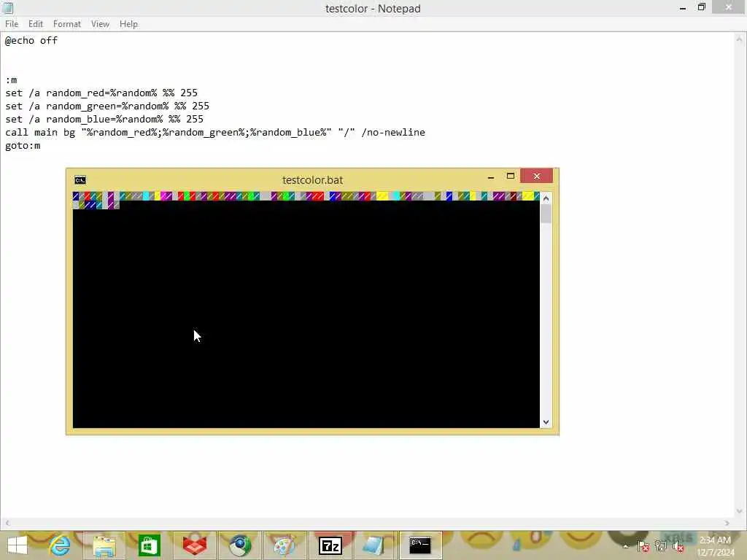The image size is (747, 560).
Task: Open the Windows Start button
Action: click(18, 545)
